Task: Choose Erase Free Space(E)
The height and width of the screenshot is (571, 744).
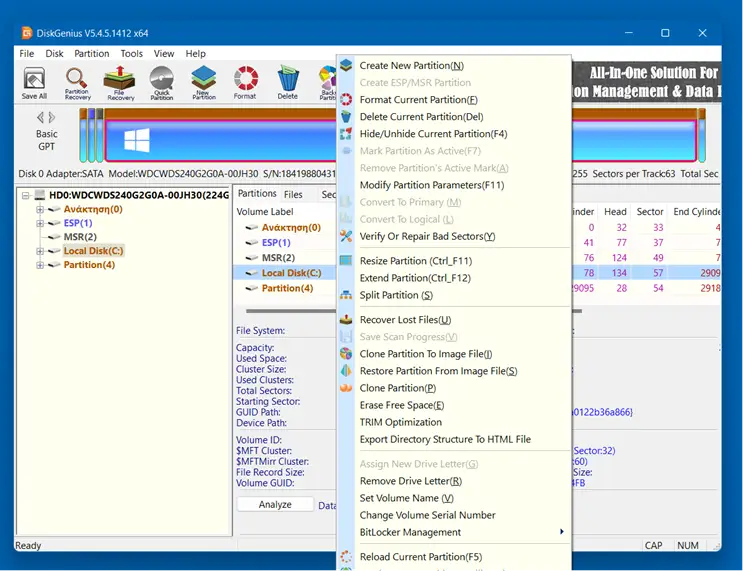Action: coord(402,405)
